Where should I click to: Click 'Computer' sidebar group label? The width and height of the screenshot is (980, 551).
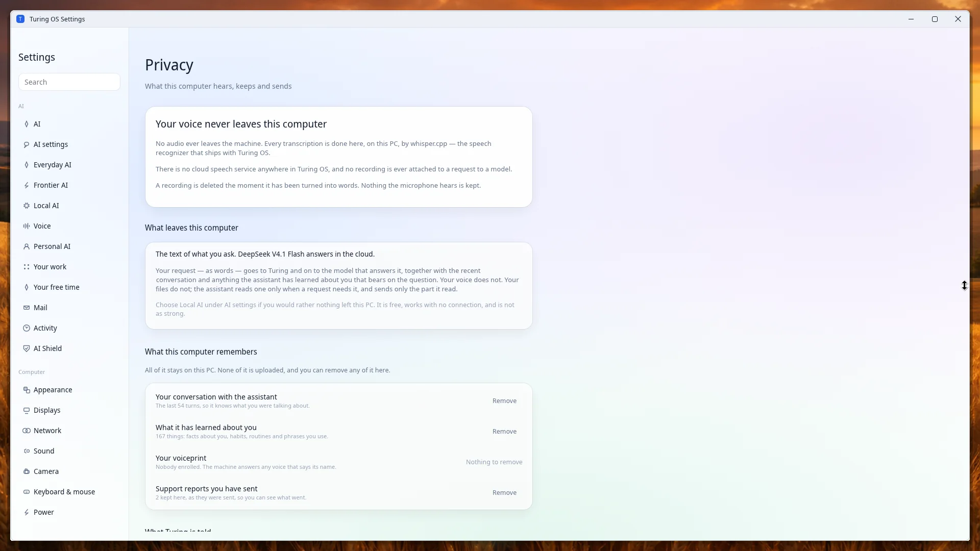(x=32, y=372)
